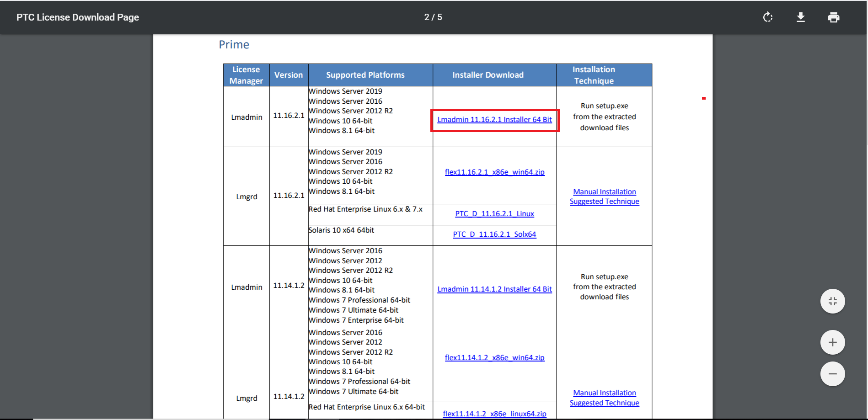
Task: Click the Lmadmin cell for version 11.14.1.2
Action: (x=246, y=287)
